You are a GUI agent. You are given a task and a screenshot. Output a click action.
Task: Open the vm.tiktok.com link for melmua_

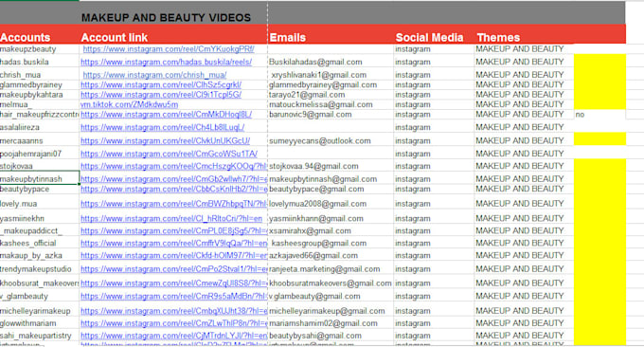[x=130, y=104]
